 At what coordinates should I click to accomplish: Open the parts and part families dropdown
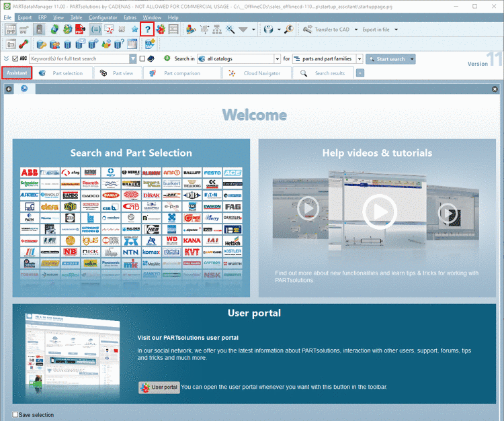point(360,59)
